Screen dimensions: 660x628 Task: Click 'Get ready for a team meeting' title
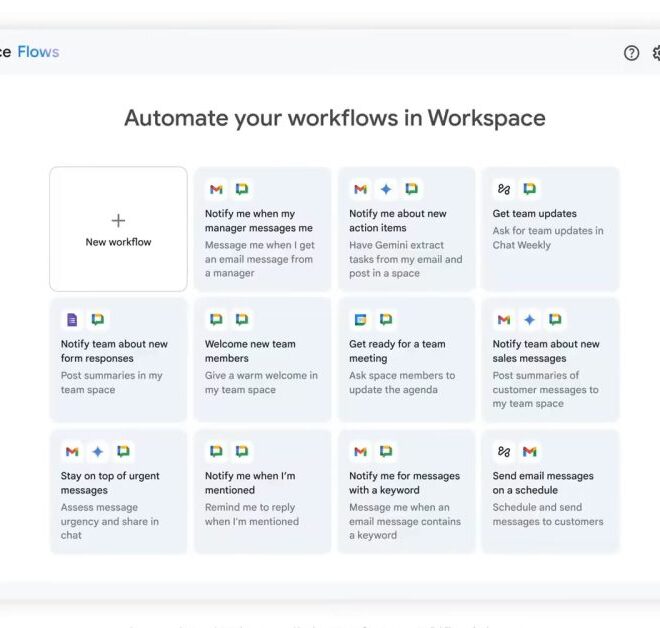tap(397, 351)
